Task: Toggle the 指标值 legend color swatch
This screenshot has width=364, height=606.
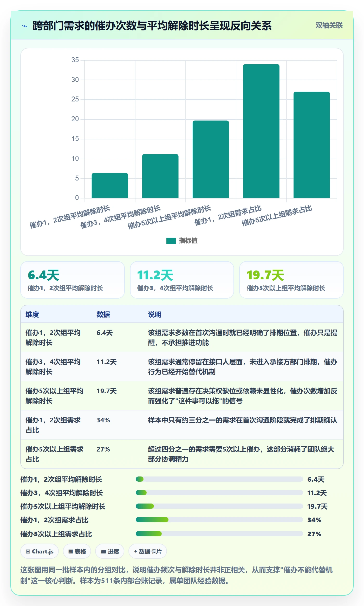Action: [171, 241]
